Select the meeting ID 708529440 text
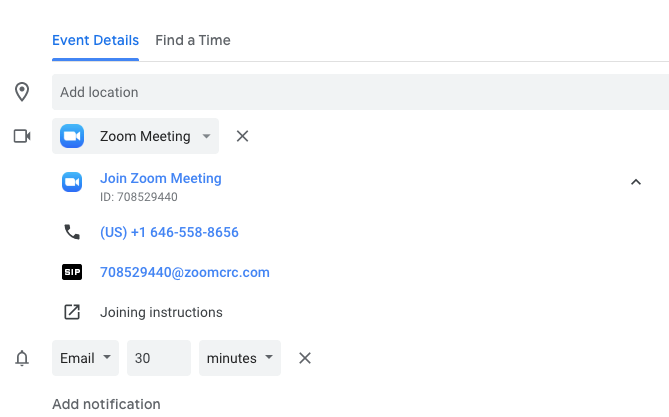 pos(139,197)
